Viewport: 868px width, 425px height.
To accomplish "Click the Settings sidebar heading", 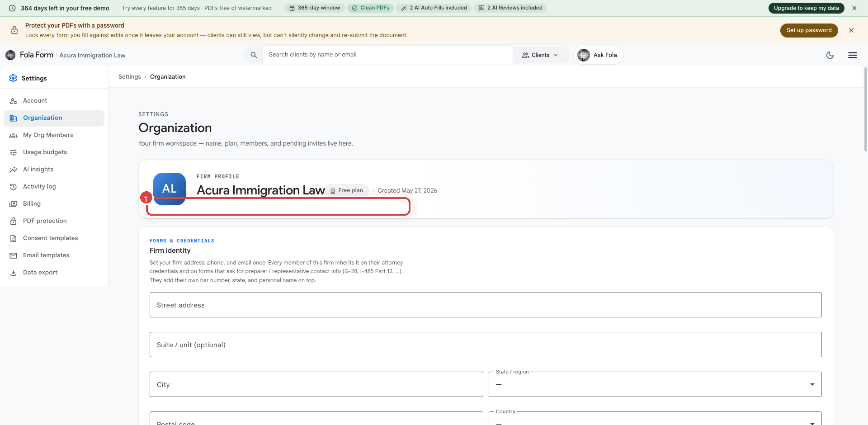I will coord(34,78).
